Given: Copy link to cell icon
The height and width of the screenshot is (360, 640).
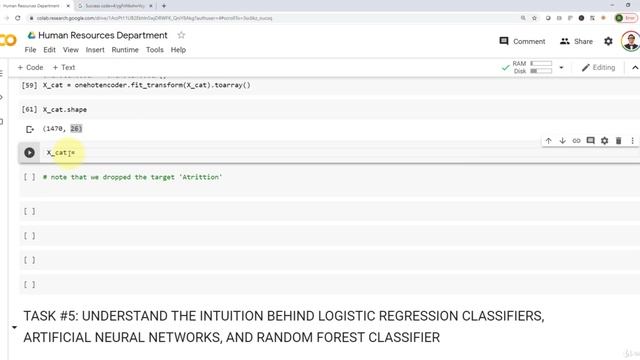Looking at the screenshot, I should click(x=576, y=141).
